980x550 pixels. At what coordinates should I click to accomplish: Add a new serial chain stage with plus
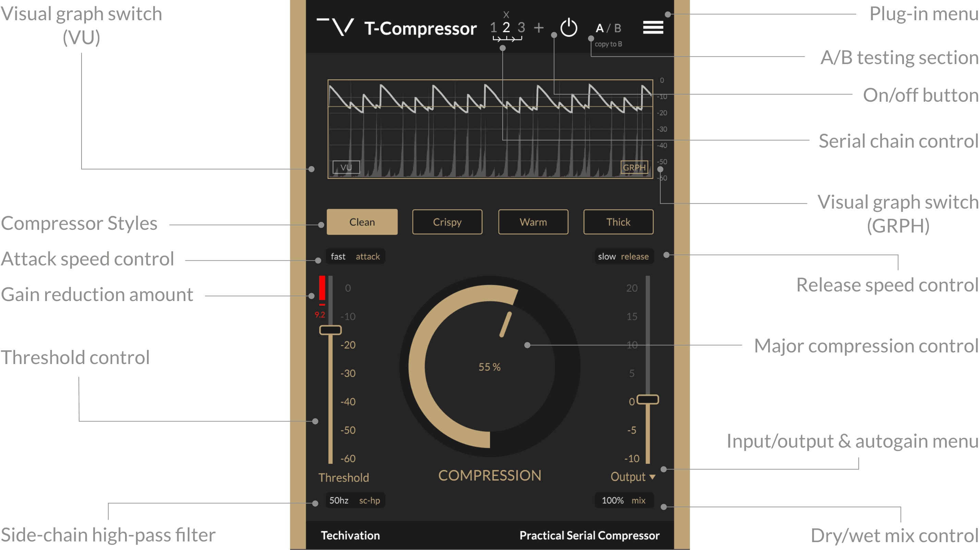click(539, 27)
